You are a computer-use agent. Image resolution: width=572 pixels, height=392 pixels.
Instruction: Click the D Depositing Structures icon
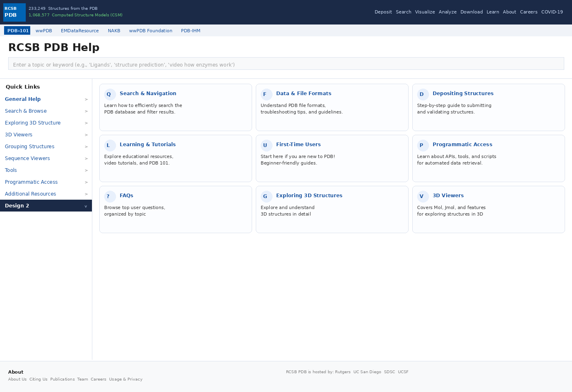pyautogui.click(x=423, y=94)
